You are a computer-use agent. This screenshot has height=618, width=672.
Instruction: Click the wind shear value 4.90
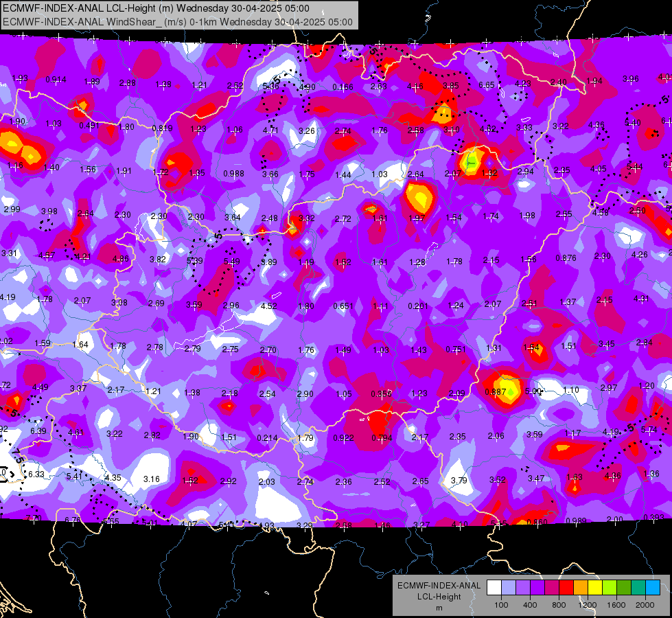point(308,87)
